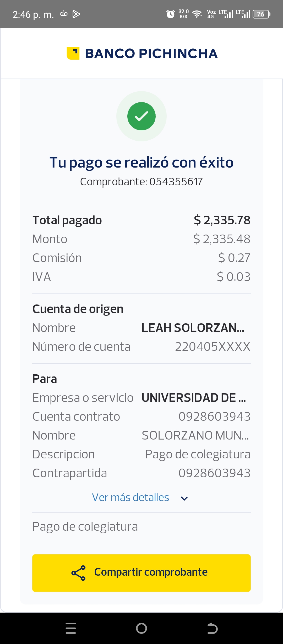Tap the Banco Pichincha yellow logo icon
The image size is (283, 644).
coord(73,53)
